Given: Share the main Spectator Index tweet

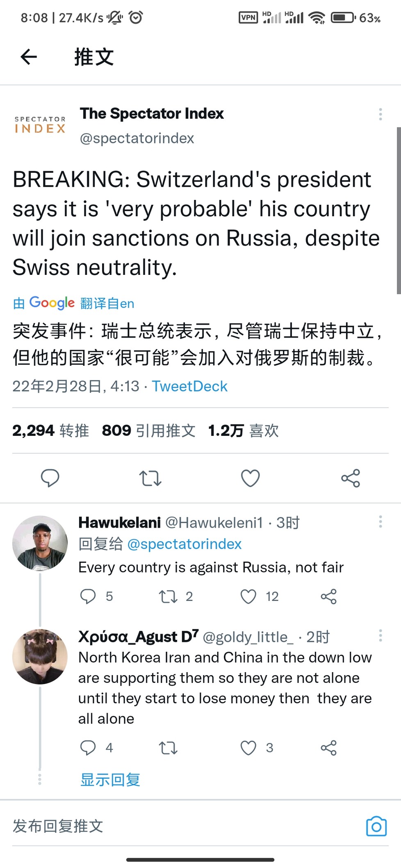Looking at the screenshot, I should [x=351, y=478].
